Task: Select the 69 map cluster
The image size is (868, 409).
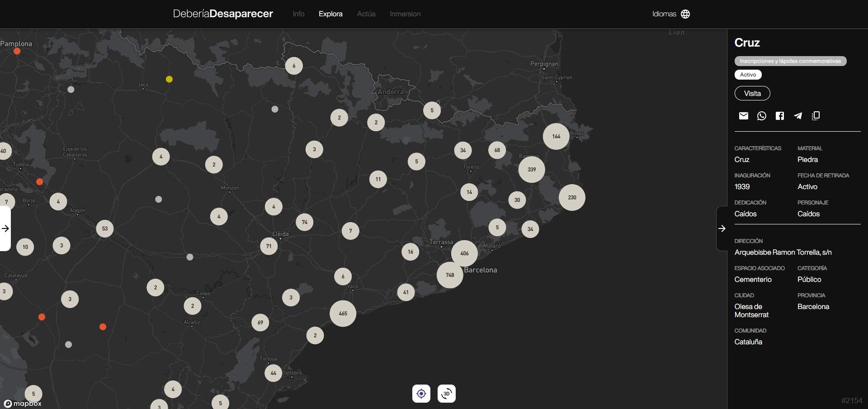Action: point(260,323)
